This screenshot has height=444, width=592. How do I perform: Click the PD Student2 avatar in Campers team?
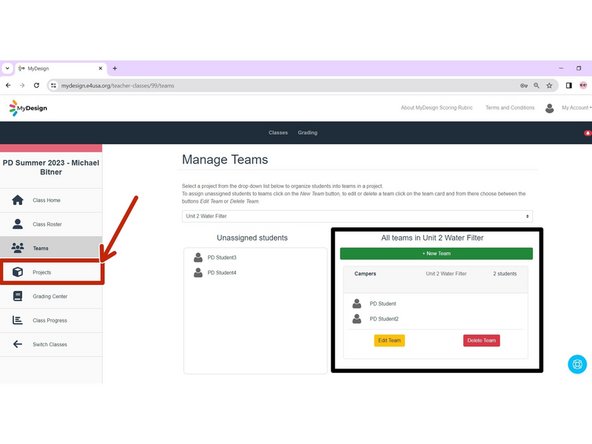(357, 319)
